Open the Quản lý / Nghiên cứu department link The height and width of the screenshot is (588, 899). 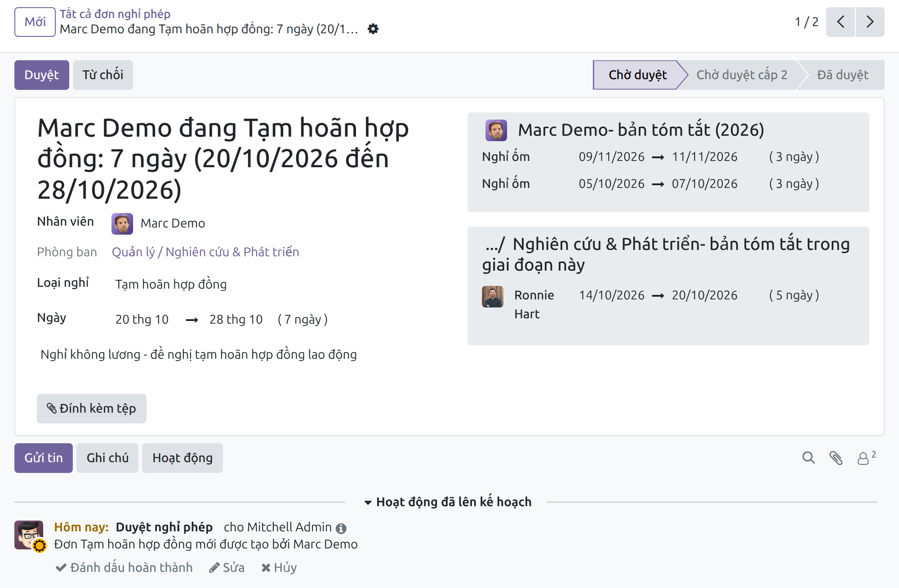pos(205,252)
